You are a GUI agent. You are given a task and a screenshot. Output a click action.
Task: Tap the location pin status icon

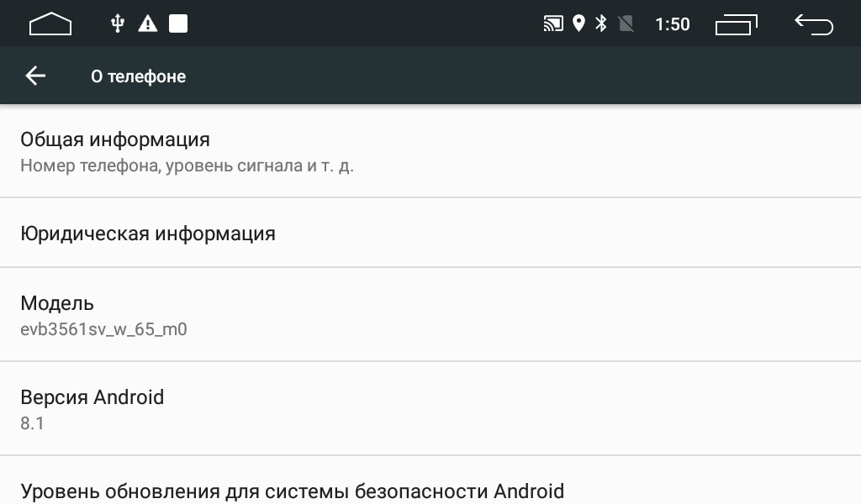coord(578,24)
